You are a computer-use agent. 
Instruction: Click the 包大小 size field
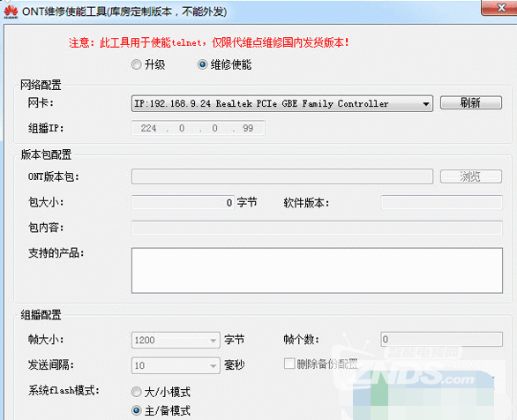[x=183, y=202]
